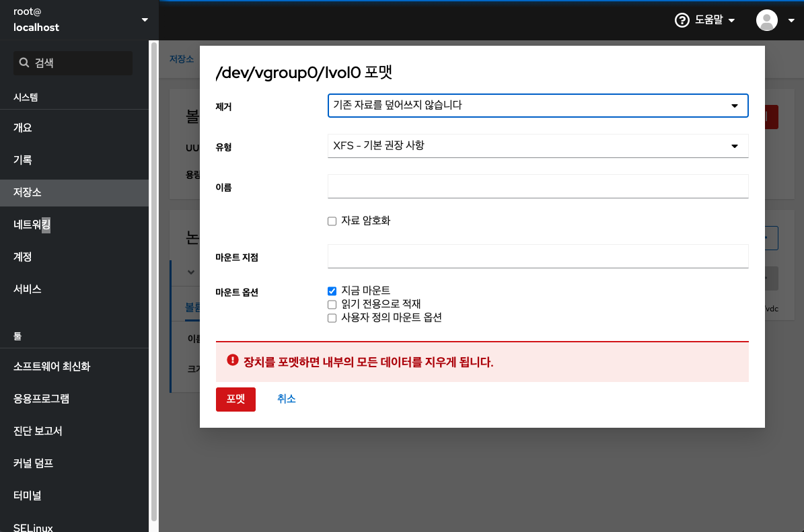The width and height of the screenshot is (804, 532).
Task: Click the 검색 search field
Action: tap(73, 63)
